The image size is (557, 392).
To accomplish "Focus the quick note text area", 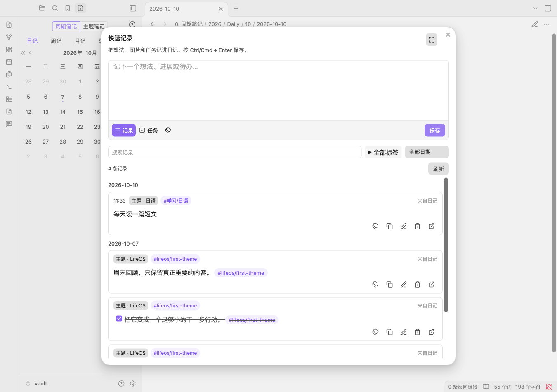I will point(278,90).
